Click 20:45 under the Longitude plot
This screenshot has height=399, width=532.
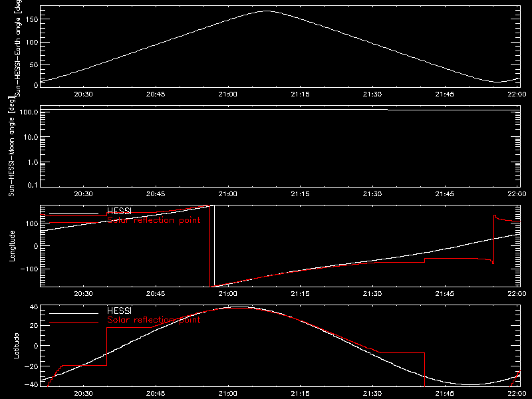click(156, 293)
